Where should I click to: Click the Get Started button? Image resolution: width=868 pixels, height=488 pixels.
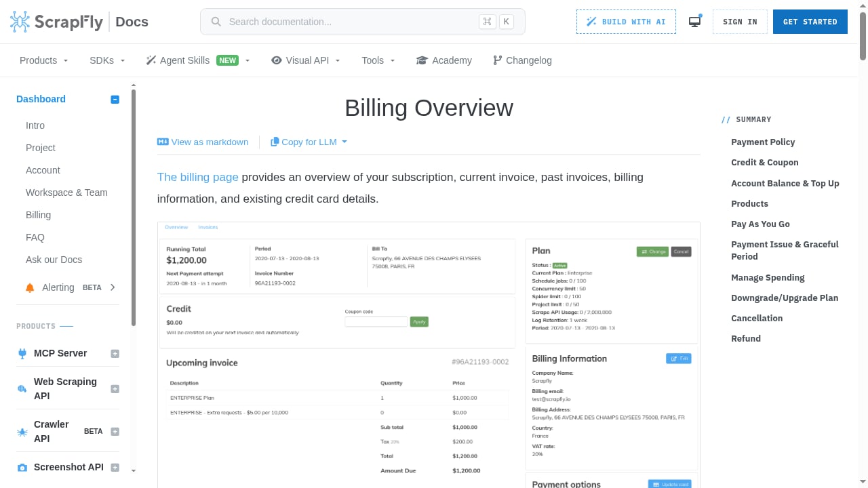810,22
